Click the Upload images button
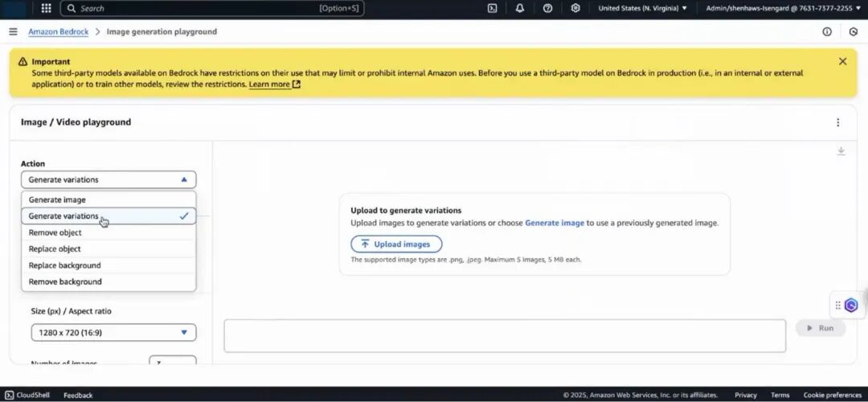Viewport: 868px width, 402px height. [396, 244]
